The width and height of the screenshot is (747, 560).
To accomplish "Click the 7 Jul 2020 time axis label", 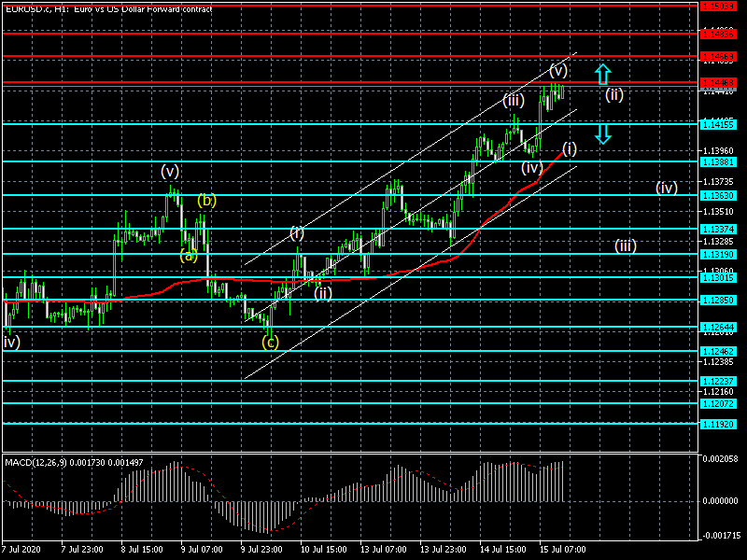I will [x=21, y=550].
